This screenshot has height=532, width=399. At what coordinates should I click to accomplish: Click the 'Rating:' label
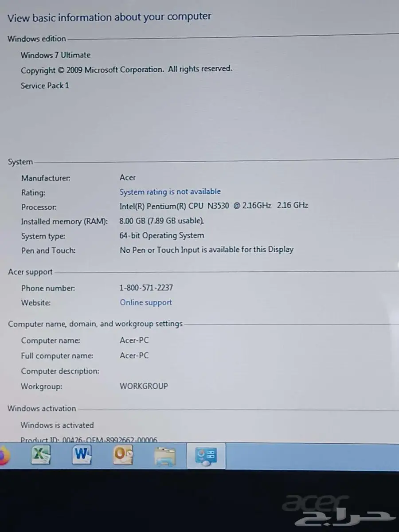[33, 193]
